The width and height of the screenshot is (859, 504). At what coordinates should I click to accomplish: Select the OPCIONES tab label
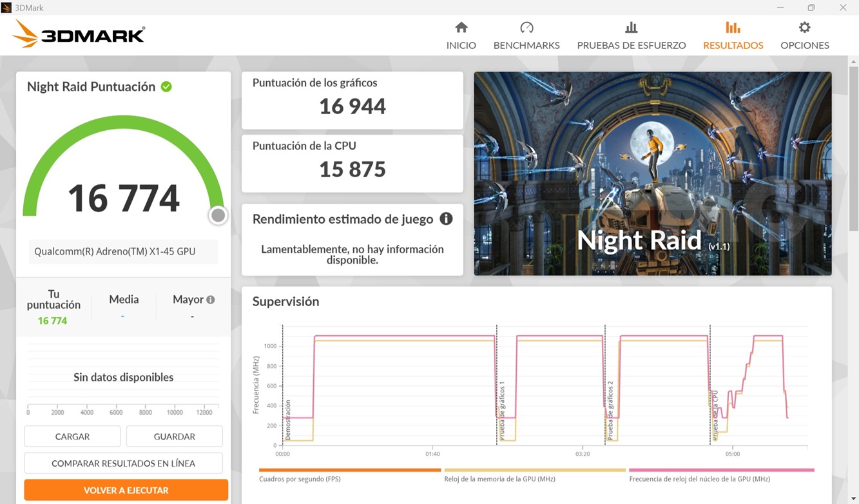[x=804, y=46]
